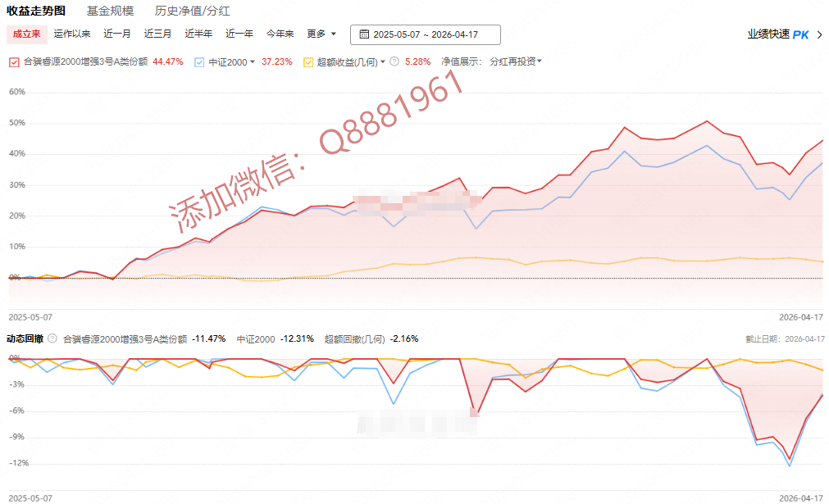Click the help icon next to 动态回撤

coord(52,338)
